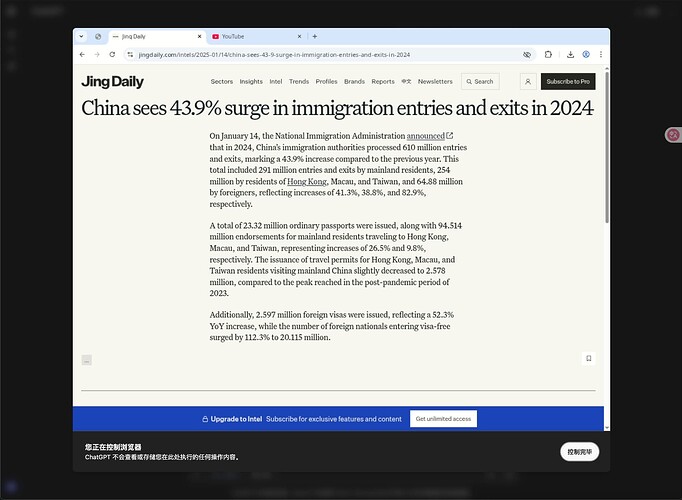Click the page vertical scrollbar thumb
This screenshot has width=682, height=500.
point(607,148)
